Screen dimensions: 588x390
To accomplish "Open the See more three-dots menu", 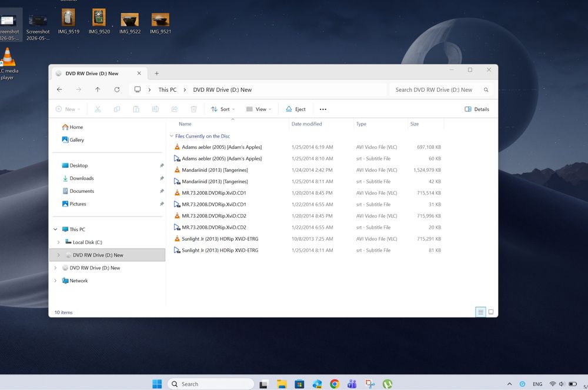I will pos(323,109).
